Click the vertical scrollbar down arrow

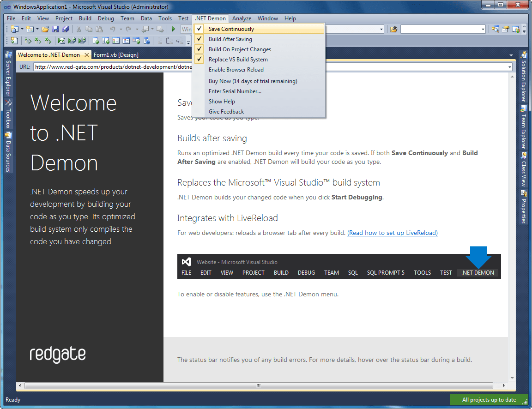512,378
